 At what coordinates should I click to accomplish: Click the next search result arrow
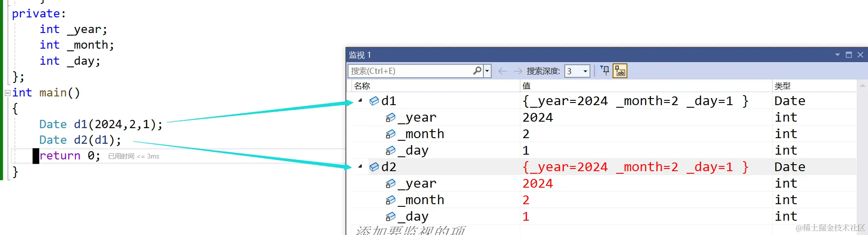pyautogui.click(x=518, y=71)
